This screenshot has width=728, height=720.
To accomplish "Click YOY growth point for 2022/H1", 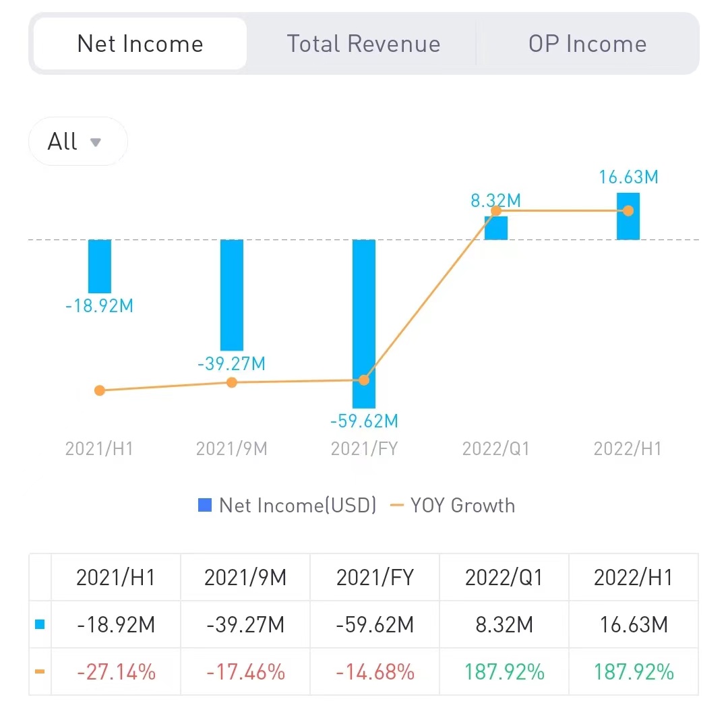I will [x=628, y=211].
